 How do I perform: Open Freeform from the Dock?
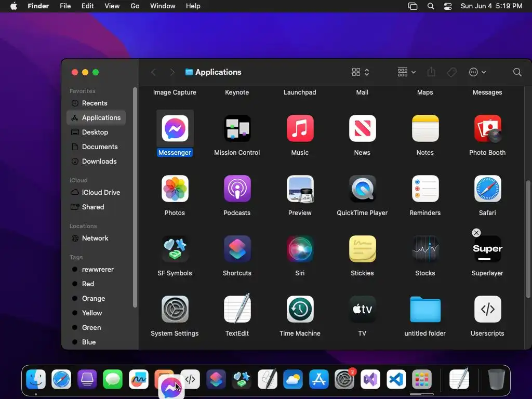click(138, 379)
